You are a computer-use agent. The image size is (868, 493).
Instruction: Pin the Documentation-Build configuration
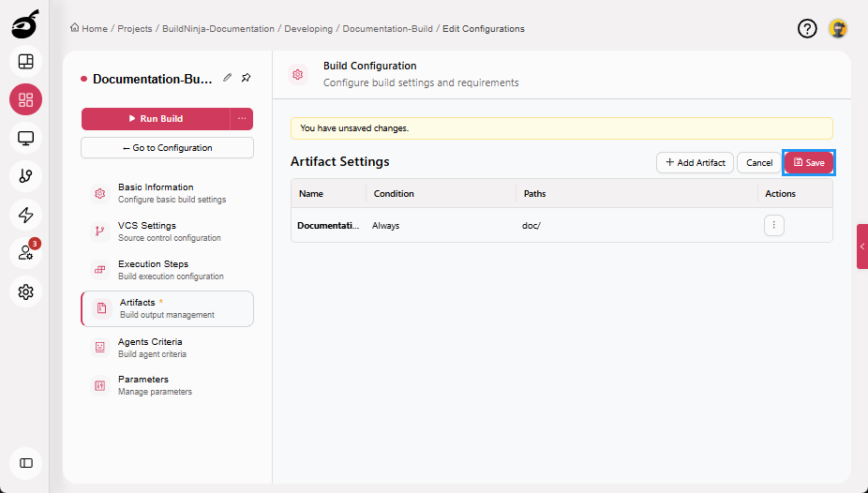247,78
